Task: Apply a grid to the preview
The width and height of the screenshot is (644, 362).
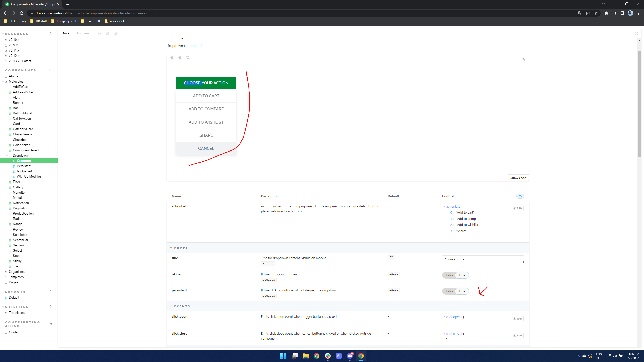Action: click(x=107, y=33)
